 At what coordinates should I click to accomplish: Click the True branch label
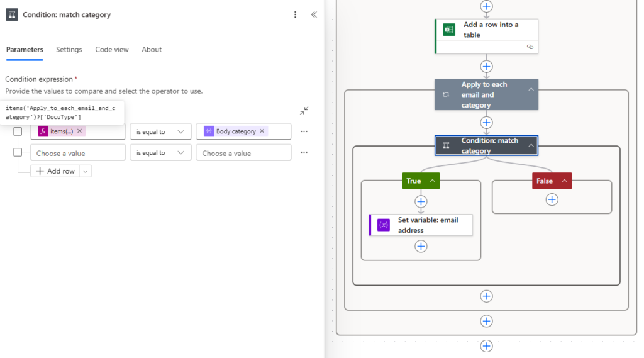(414, 181)
